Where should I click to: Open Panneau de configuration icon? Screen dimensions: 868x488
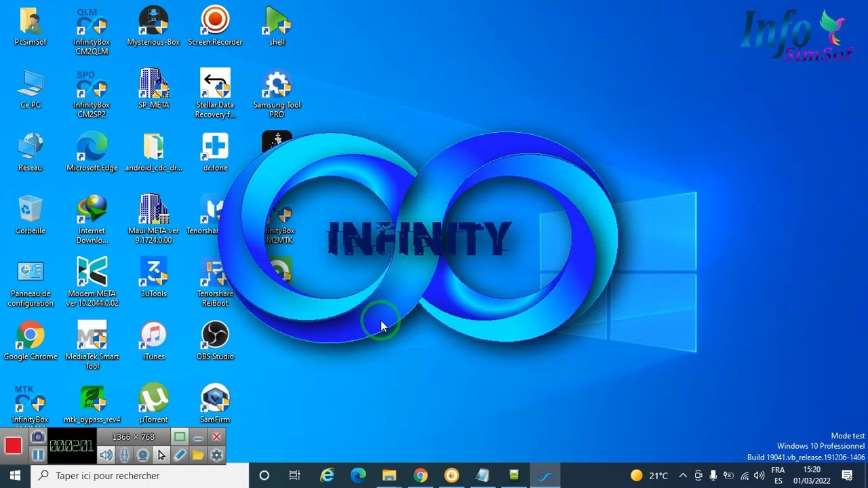tap(31, 283)
